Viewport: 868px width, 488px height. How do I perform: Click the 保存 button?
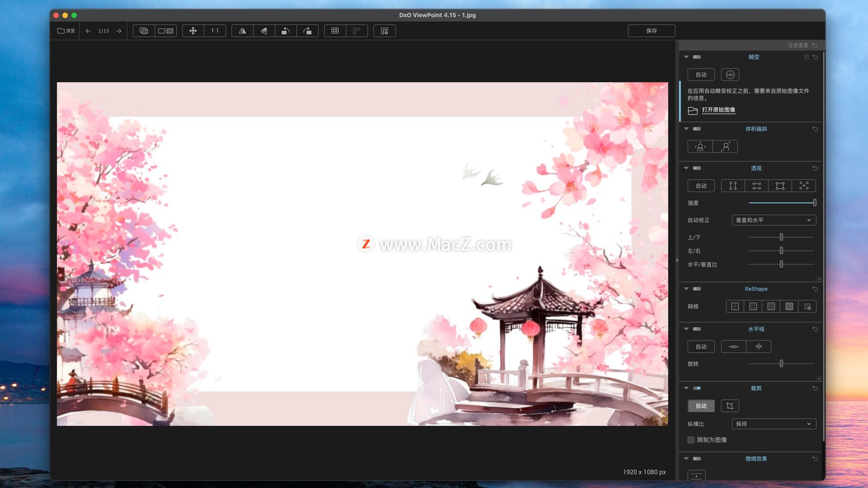tap(651, 31)
